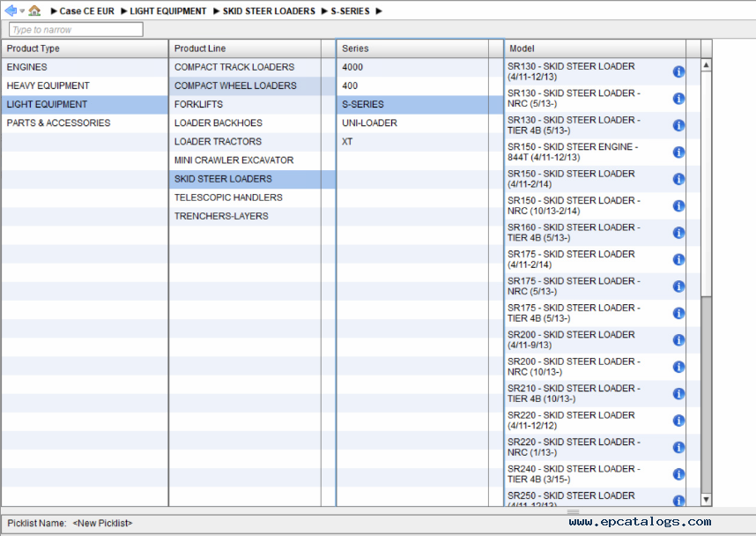Open info for SR150 Skid Steer Engine 844T
This screenshot has height=536, width=756.
[x=678, y=152]
